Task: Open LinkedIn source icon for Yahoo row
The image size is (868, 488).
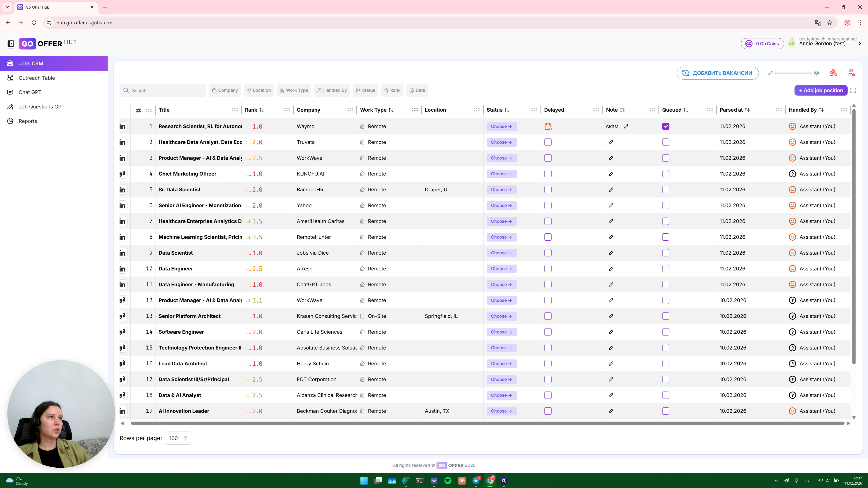Action: 123,205
